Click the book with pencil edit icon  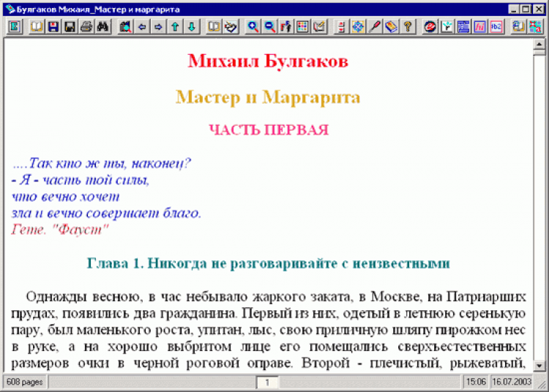pyautogui.click(x=319, y=26)
